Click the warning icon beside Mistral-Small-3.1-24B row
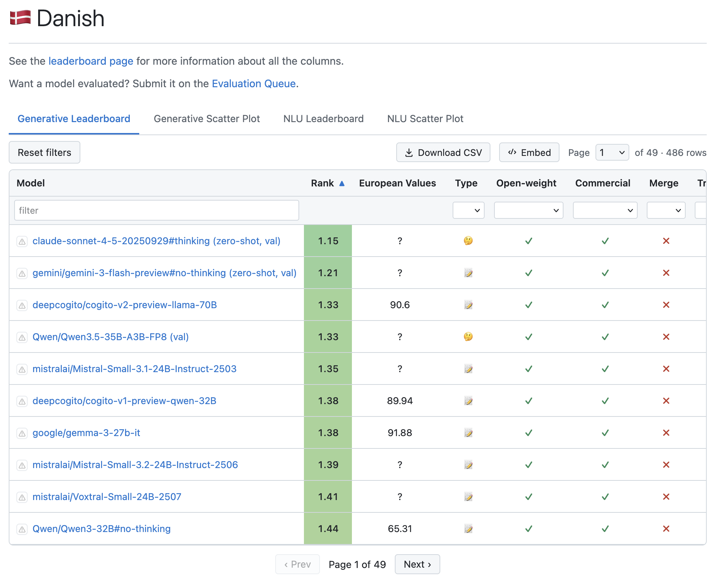This screenshot has height=588, width=722. pyautogui.click(x=22, y=369)
